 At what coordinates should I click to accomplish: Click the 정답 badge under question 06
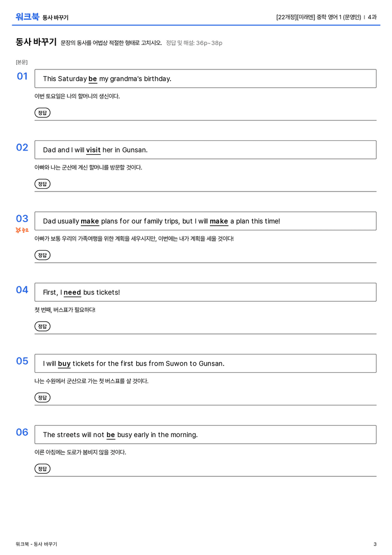point(42,468)
